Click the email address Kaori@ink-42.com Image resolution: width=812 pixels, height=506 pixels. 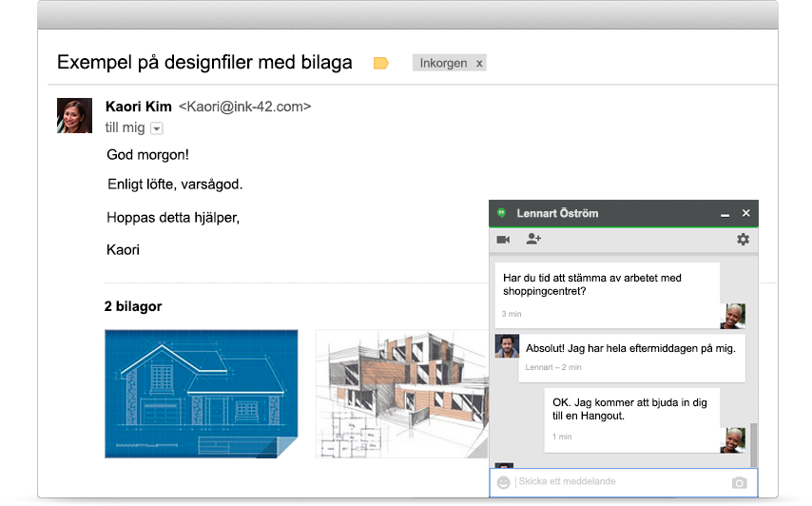coord(245,107)
